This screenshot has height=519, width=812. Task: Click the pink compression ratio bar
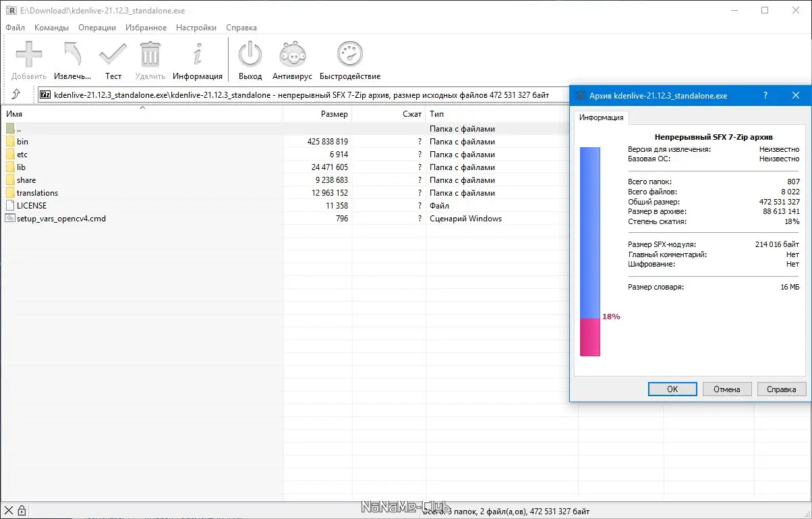tap(590, 337)
